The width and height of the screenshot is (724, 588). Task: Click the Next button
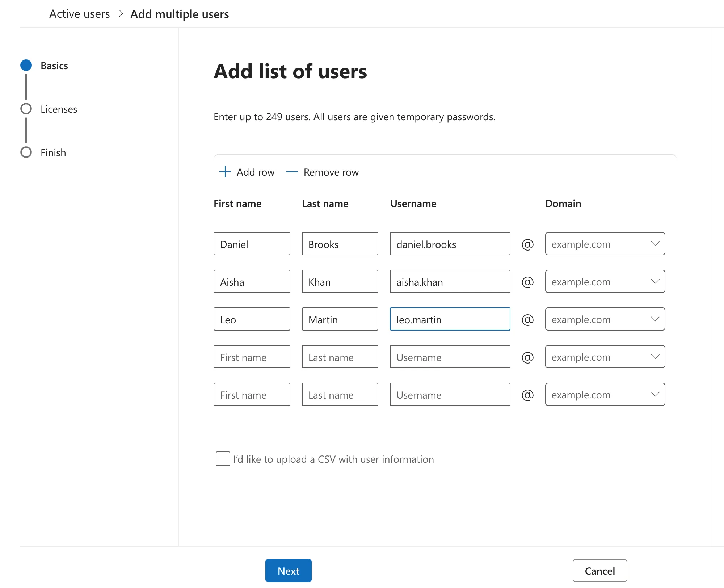pyautogui.click(x=289, y=571)
